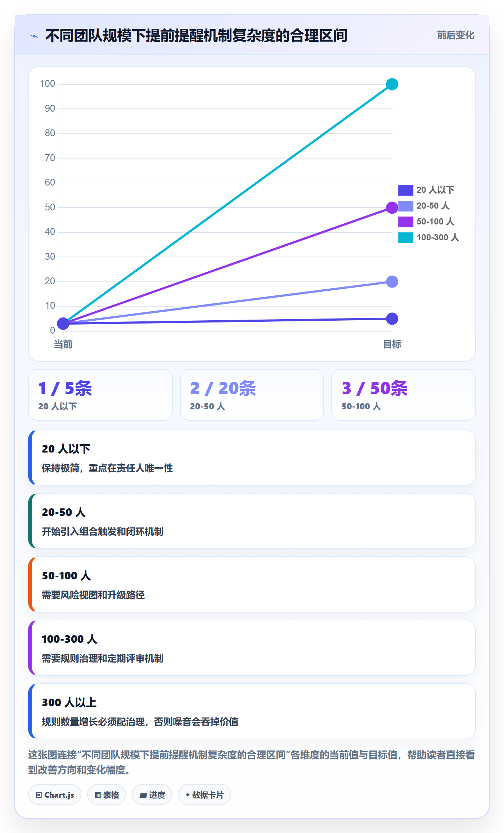504x833 pixels.
Task: Select the card reading 开始引入组合触发和闭环机制
Action: click(x=252, y=521)
